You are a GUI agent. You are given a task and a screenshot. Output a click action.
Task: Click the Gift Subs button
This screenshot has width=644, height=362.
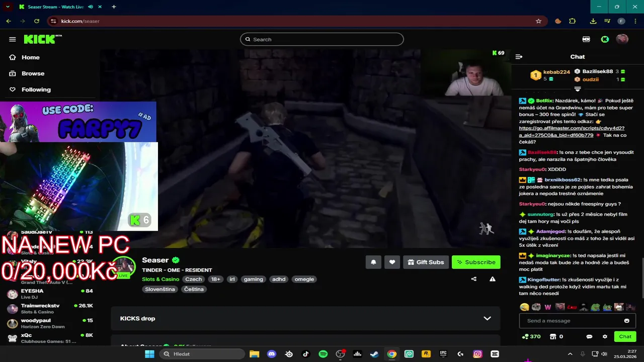click(426, 262)
